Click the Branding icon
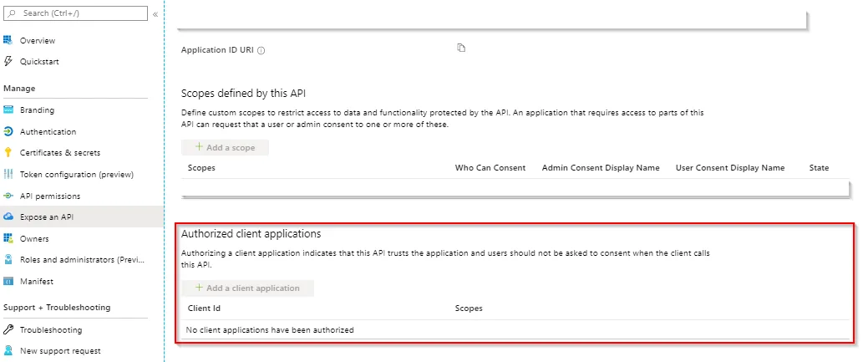Screen dimensions: 868x362 8,110
